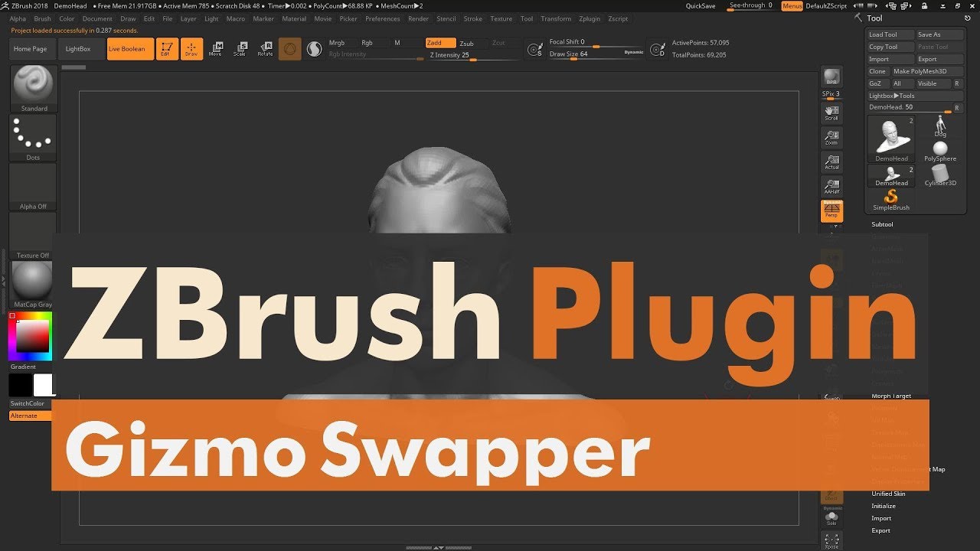Select the PolySphere tool
Viewport: 980px width, 551px height.
tap(940, 152)
